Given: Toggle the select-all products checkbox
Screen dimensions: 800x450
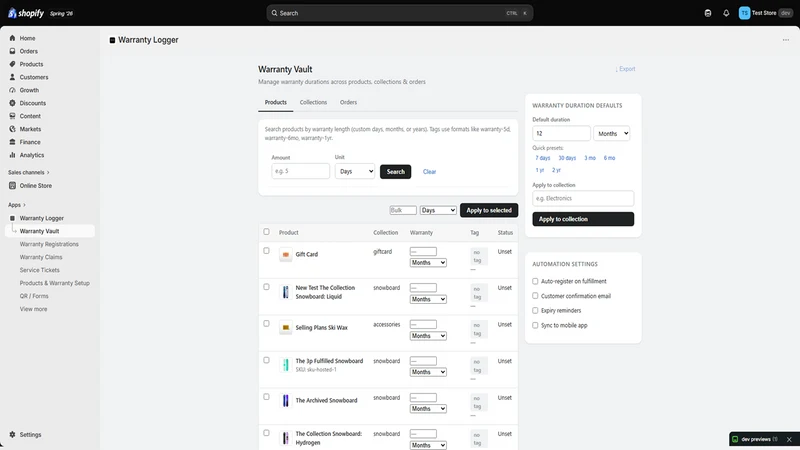Looking at the screenshot, I should tap(266, 232).
